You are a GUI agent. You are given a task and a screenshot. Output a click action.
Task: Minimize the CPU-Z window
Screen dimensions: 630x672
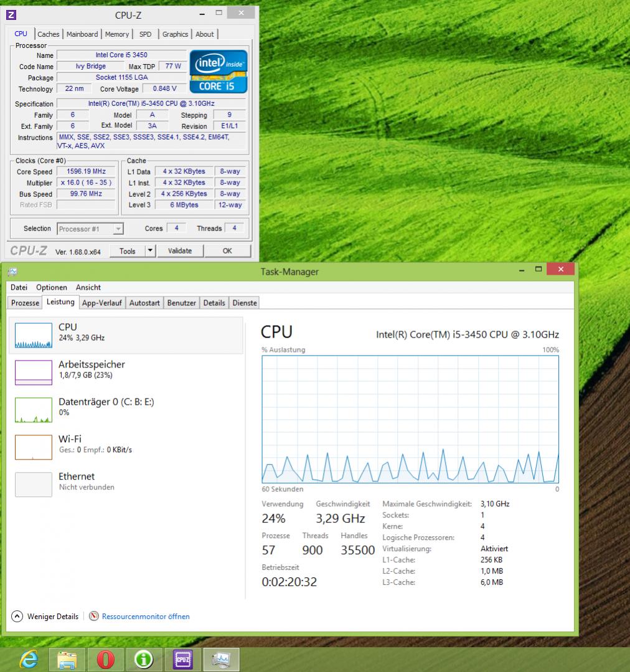point(202,14)
